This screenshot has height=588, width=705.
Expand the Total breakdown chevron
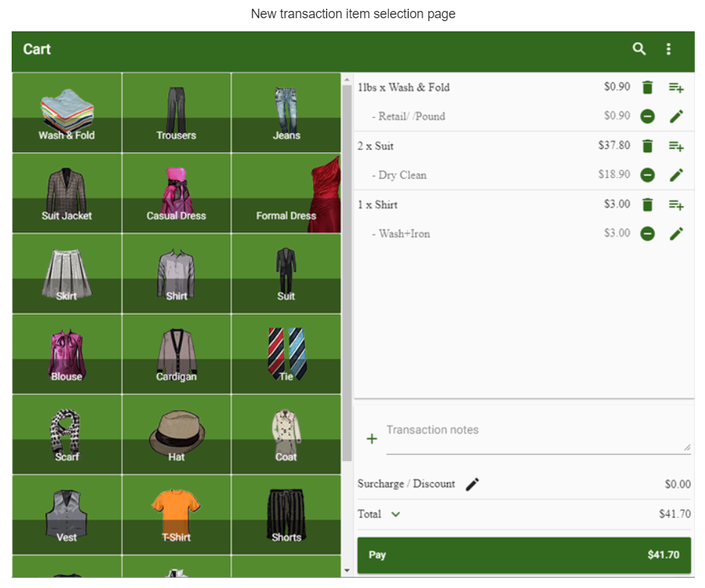point(395,514)
